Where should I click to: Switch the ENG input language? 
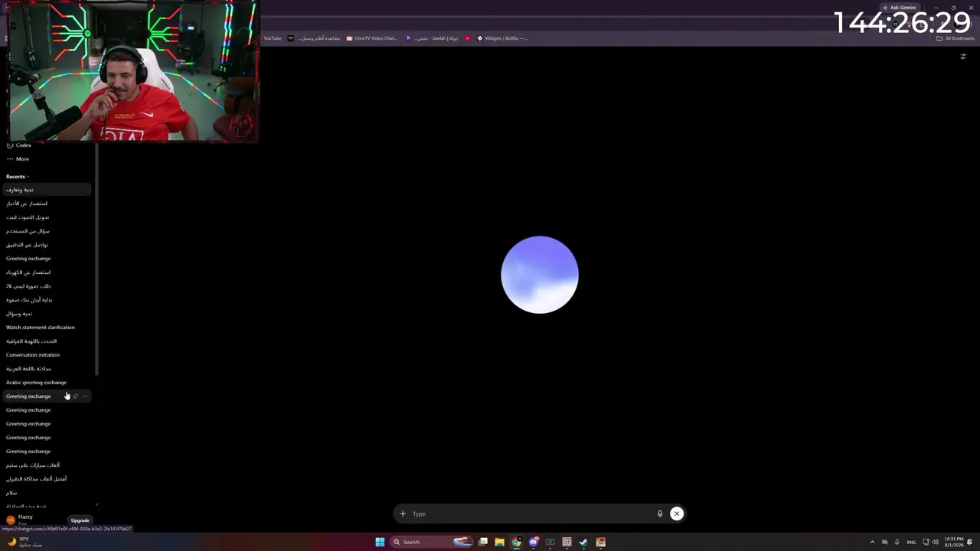pos(911,542)
